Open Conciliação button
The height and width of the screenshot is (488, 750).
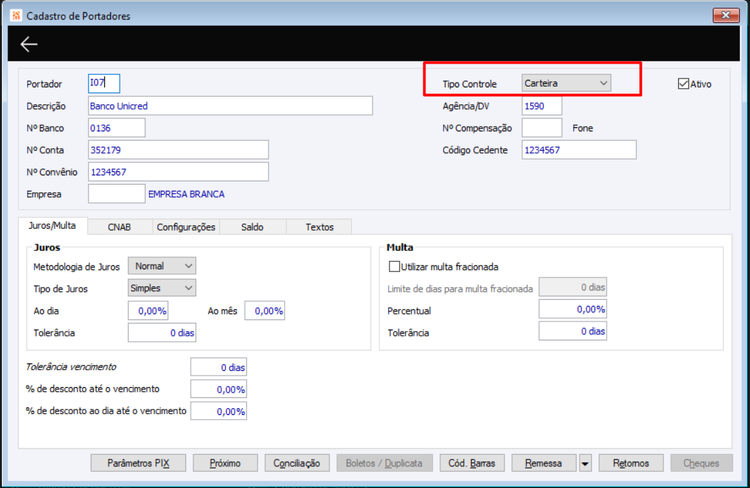pyautogui.click(x=297, y=463)
